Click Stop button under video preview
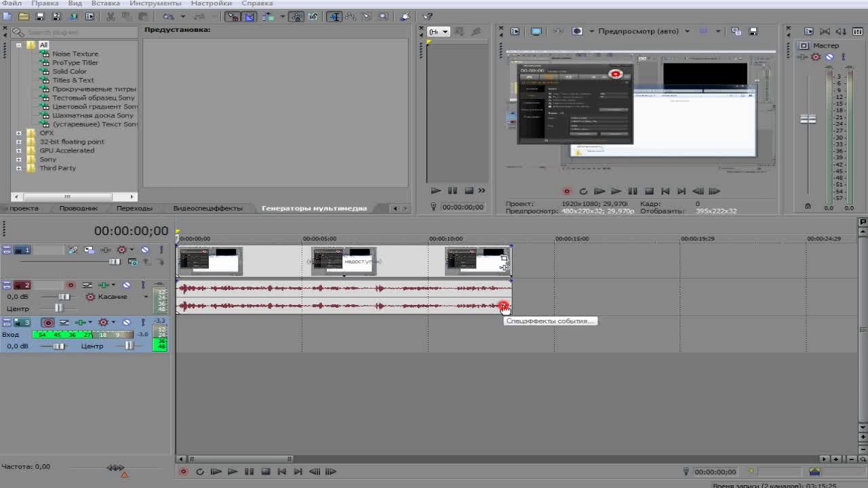This screenshot has width=868, height=488. [x=649, y=191]
